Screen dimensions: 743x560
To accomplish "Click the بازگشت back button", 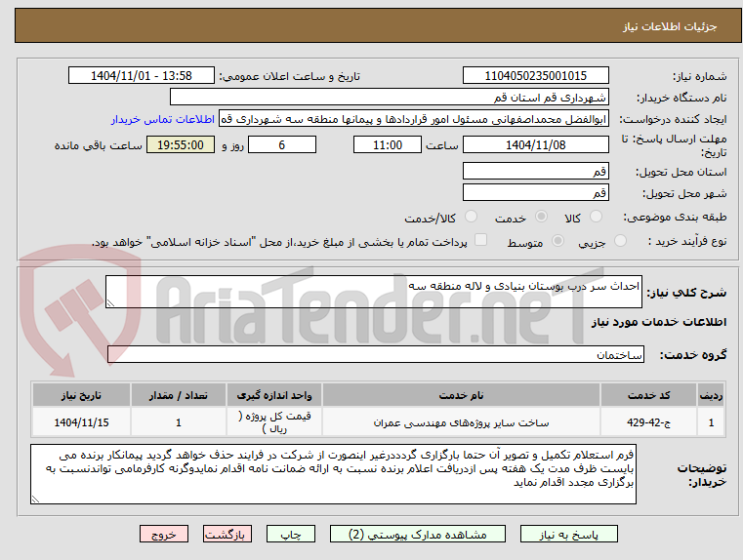I will pyautogui.click(x=227, y=534).
